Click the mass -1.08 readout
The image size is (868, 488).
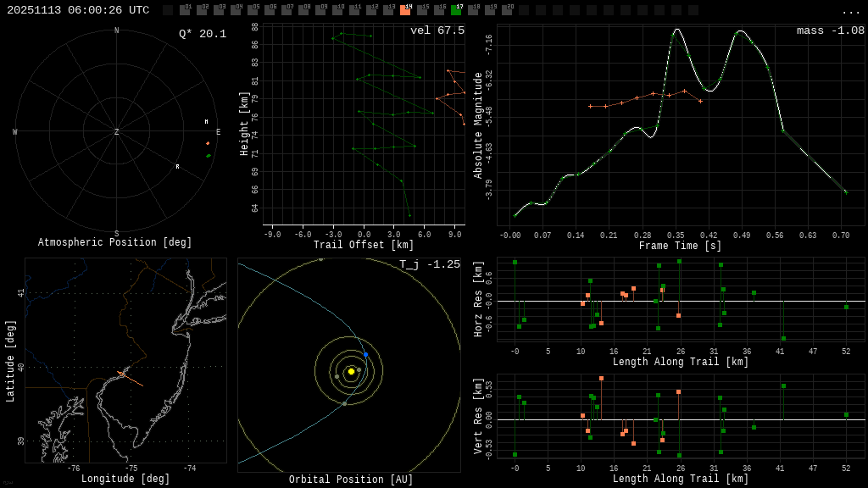pyautogui.click(x=831, y=30)
